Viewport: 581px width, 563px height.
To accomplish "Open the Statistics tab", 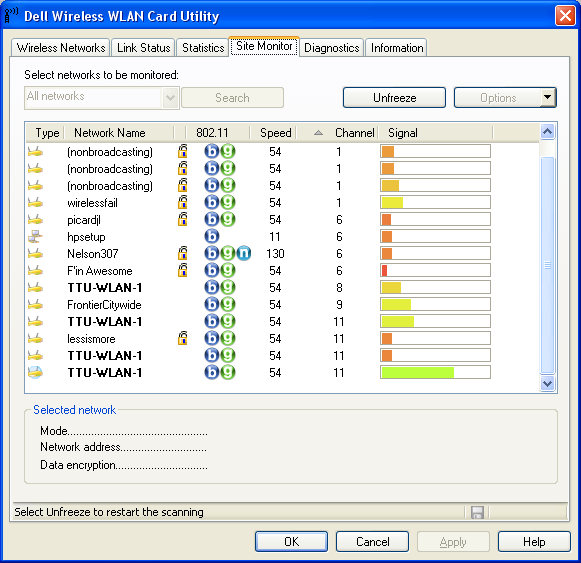I will point(203,48).
